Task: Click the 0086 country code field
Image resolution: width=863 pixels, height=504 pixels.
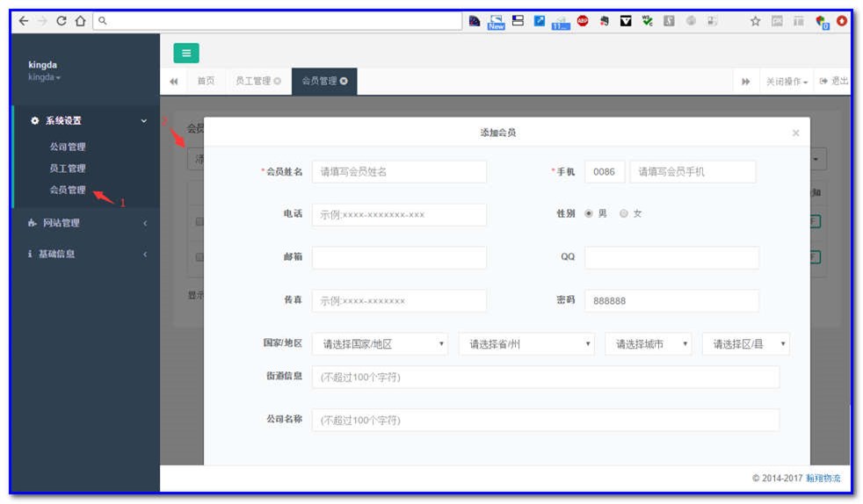Action: [x=605, y=172]
